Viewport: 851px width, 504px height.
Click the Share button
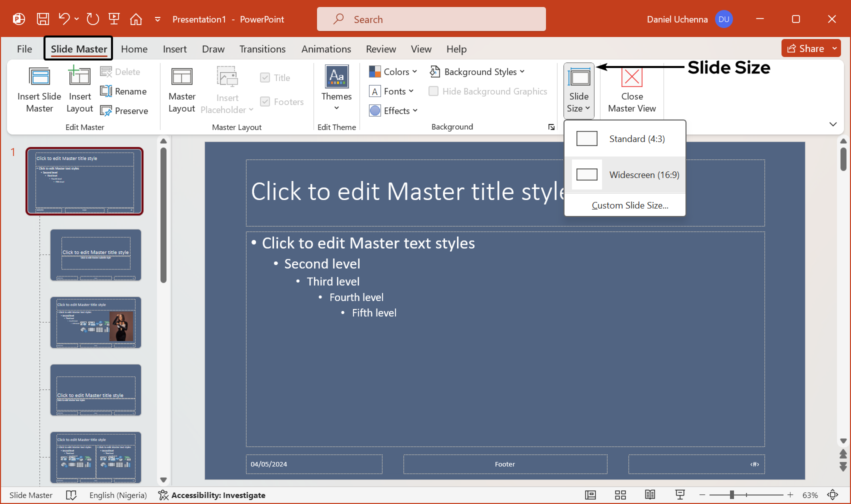805,48
